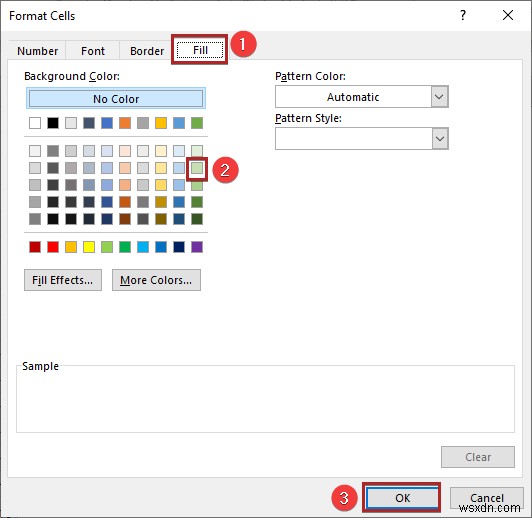The width and height of the screenshot is (532, 518).
Task: Pick the darkest green bottom-row swatch
Action: coord(197,219)
